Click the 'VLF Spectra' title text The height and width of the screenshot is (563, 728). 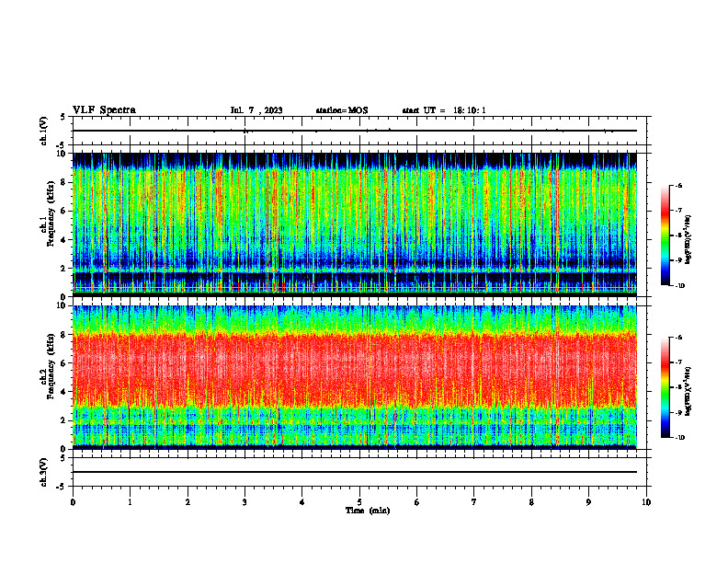[x=104, y=110]
